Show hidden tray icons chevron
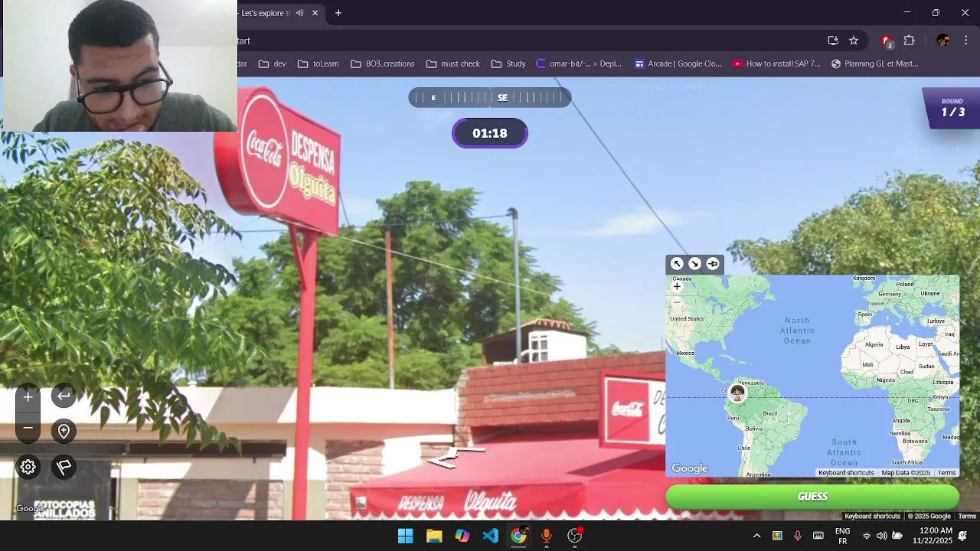Image resolution: width=980 pixels, height=551 pixels. tap(756, 536)
